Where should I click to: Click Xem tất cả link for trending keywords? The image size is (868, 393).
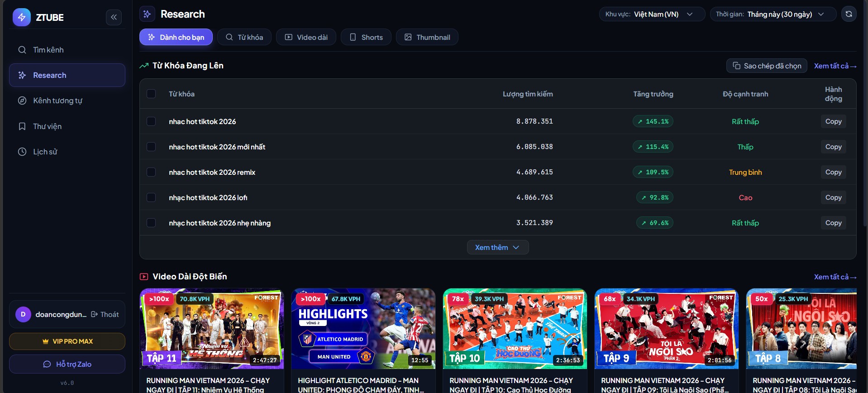pos(835,66)
